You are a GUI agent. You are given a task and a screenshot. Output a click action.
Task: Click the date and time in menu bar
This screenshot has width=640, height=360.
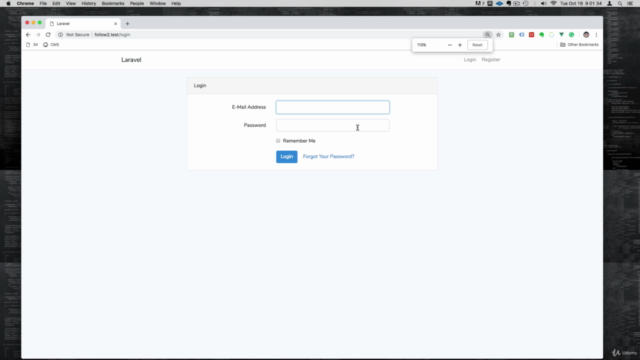tap(581, 3)
